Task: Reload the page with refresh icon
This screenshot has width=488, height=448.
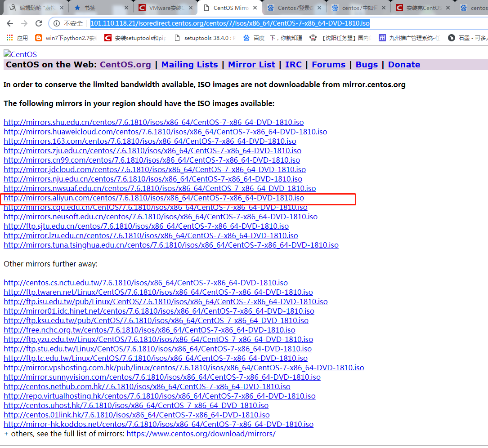Action: pos(39,23)
